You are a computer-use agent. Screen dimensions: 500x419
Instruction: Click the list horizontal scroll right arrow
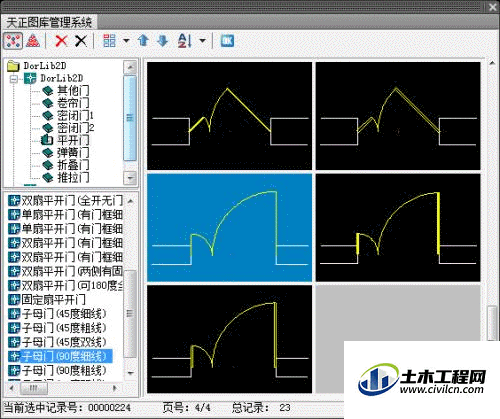[115, 388]
